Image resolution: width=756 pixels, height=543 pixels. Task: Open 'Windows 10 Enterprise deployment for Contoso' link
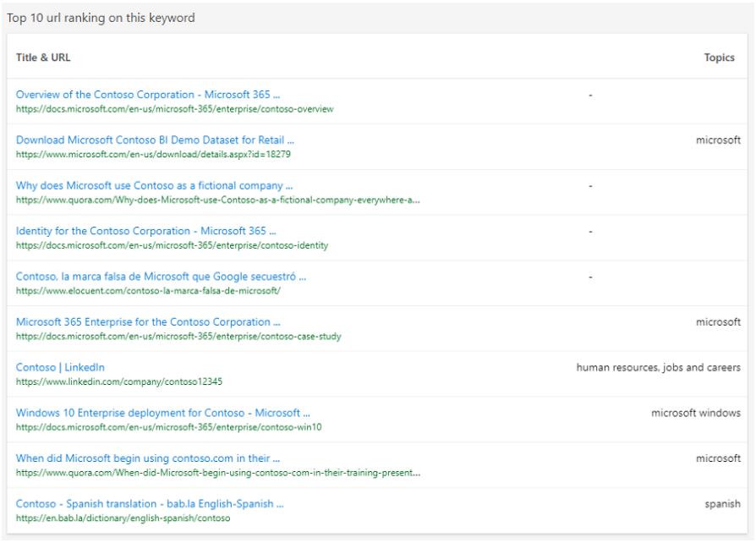pyautogui.click(x=163, y=413)
